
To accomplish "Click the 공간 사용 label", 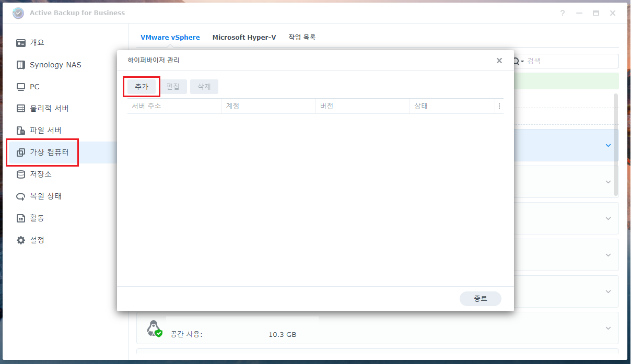I will [x=186, y=334].
